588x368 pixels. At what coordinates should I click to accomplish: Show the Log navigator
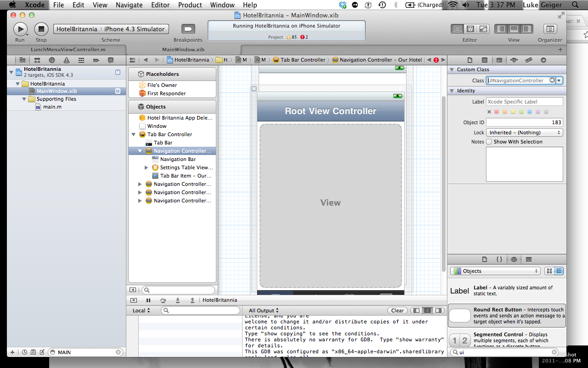pyautogui.click(x=111, y=60)
